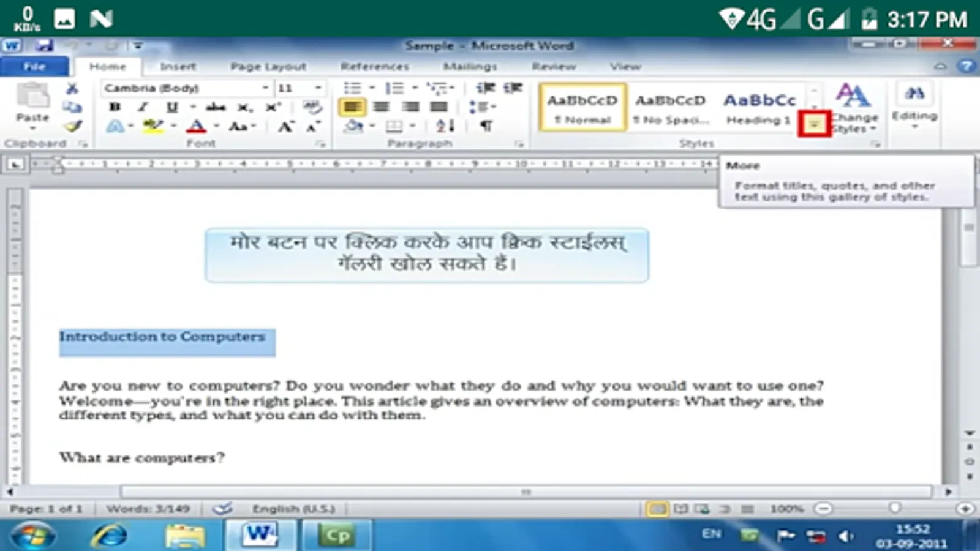Switch to Outline view

tap(725, 509)
